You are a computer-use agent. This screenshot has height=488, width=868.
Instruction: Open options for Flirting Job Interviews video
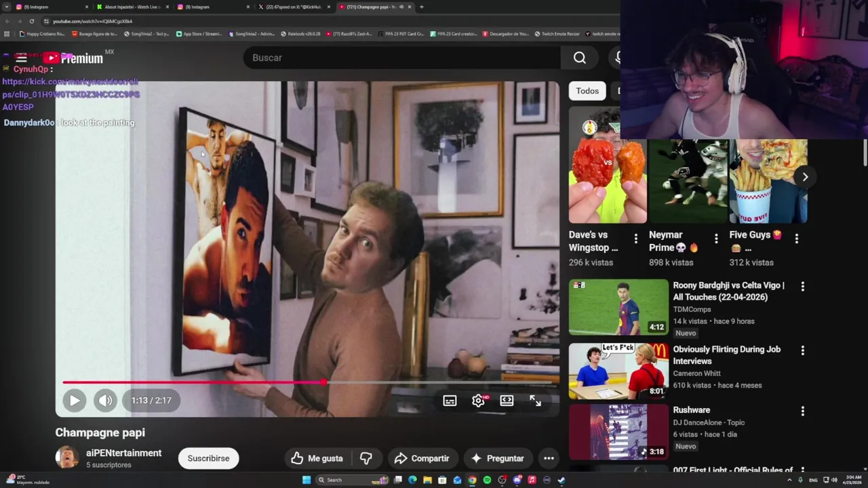point(802,350)
